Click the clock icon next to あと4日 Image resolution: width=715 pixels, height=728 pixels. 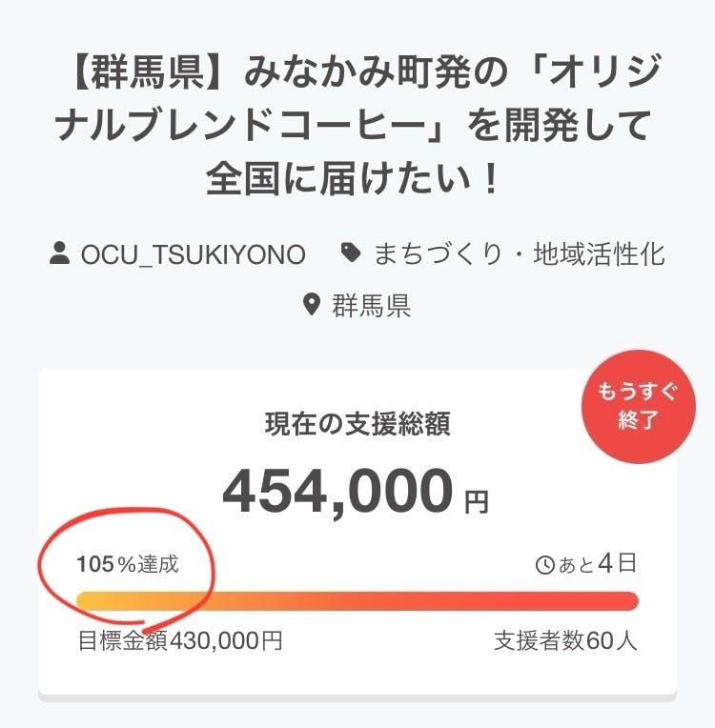[x=545, y=566]
